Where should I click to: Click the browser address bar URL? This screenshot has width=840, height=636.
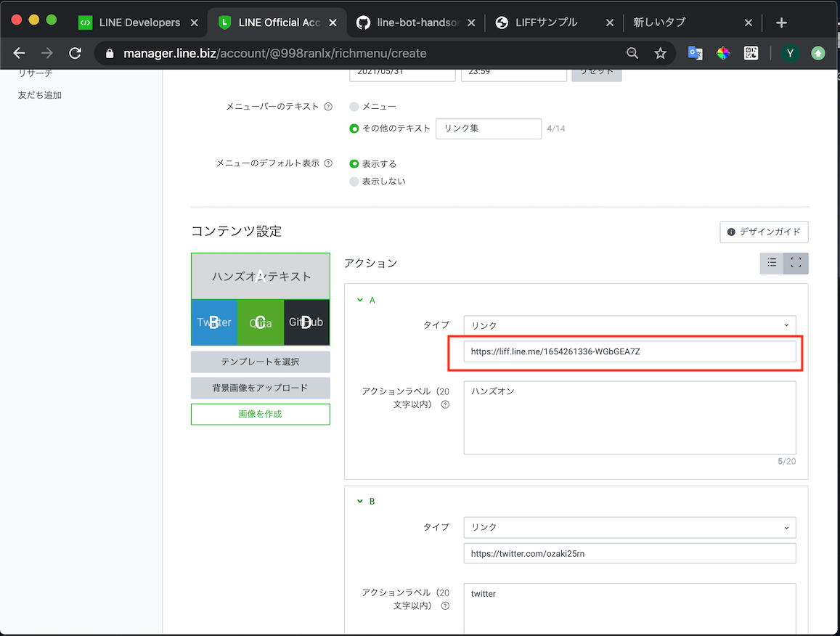(x=275, y=54)
